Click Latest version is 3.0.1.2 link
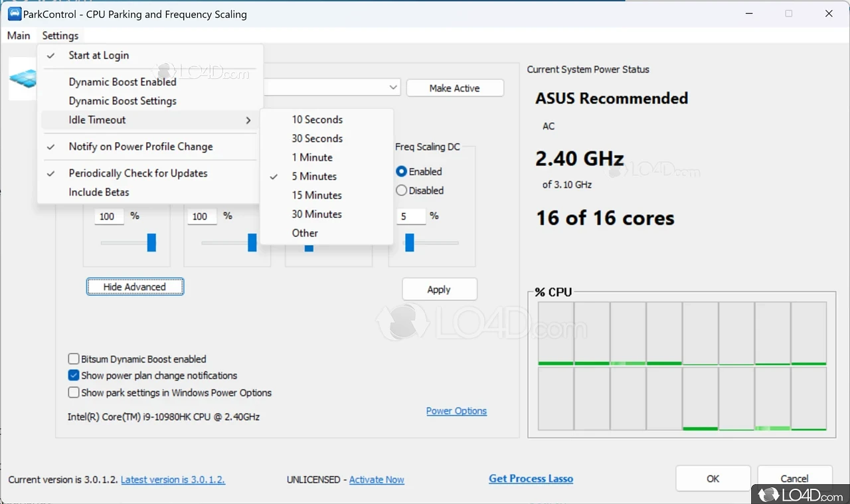This screenshot has width=850, height=504. (173, 479)
